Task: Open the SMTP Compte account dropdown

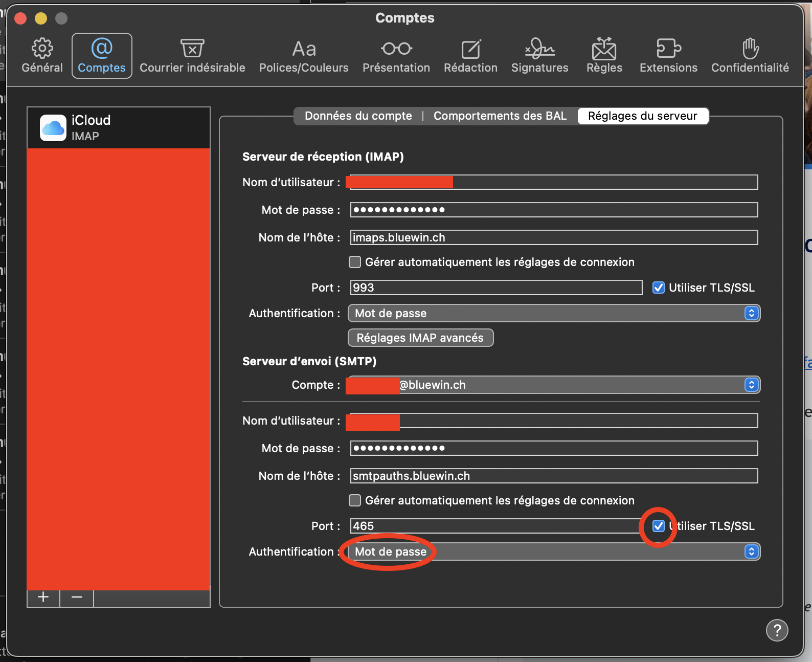Action: click(x=554, y=385)
